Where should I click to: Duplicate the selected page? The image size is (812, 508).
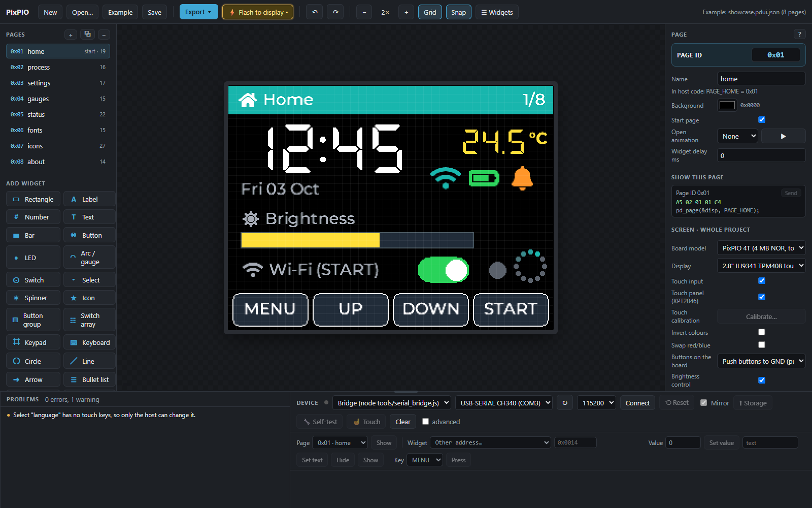(x=87, y=35)
